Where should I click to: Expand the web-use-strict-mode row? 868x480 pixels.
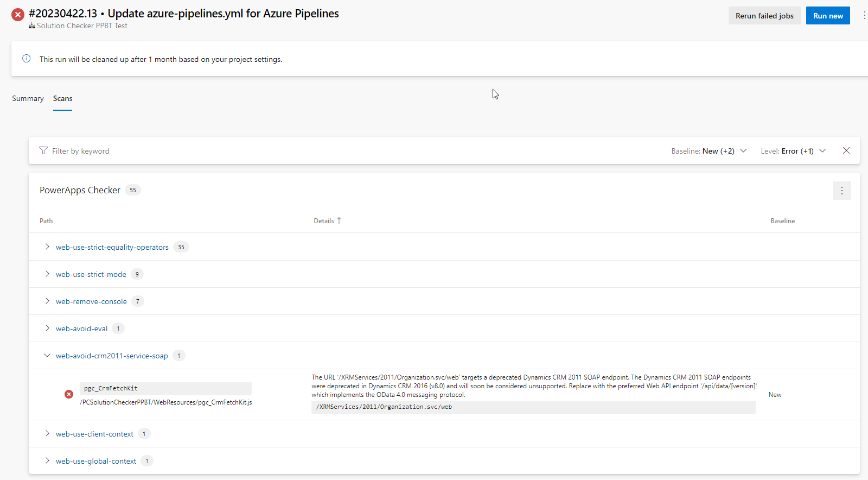47,274
